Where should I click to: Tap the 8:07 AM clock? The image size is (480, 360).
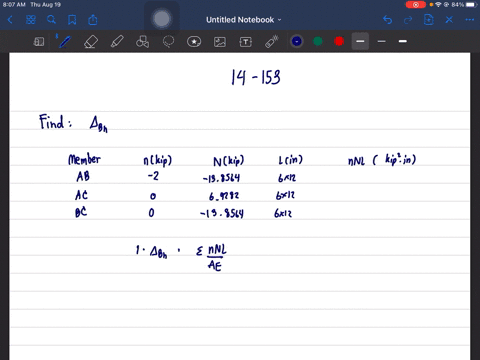point(14,5)
